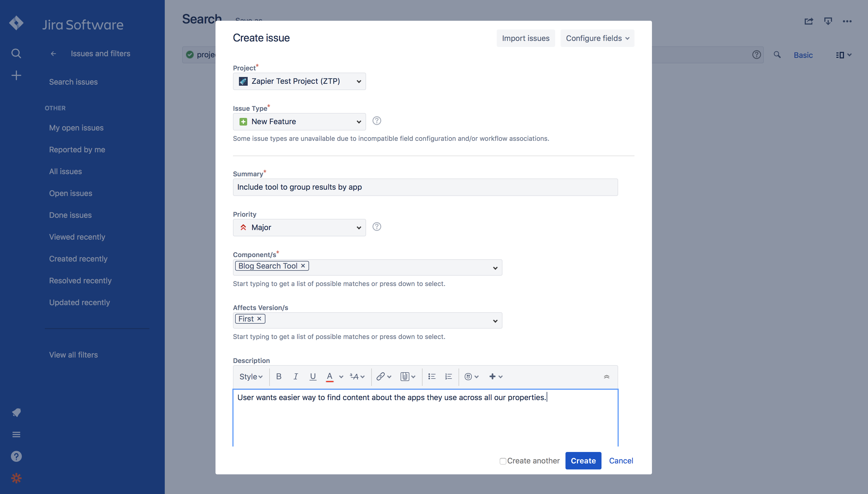The height and width of the screenshot is (494, 868).
Task: Collapse the description editor toolbar
Action: (x=607, y=377)
